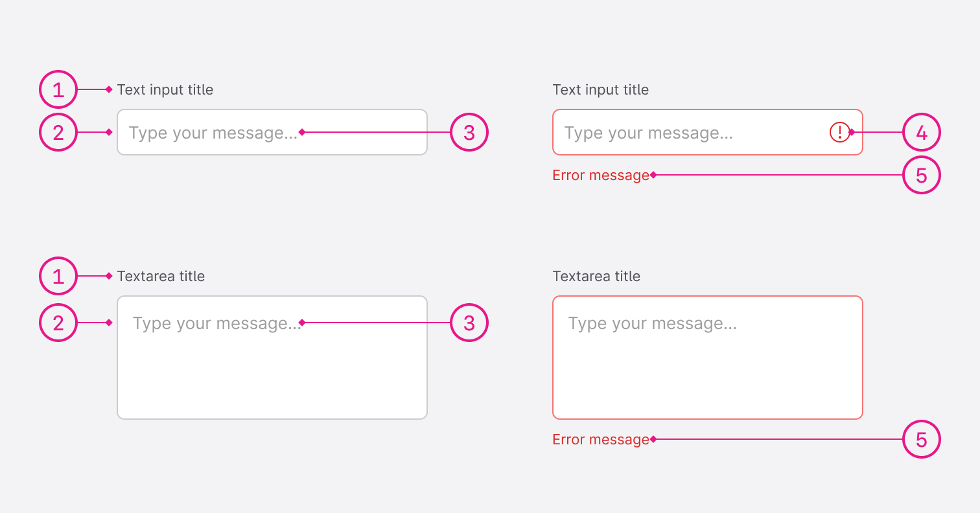Click annotation marker 2 beside the text input

[58, 132]
